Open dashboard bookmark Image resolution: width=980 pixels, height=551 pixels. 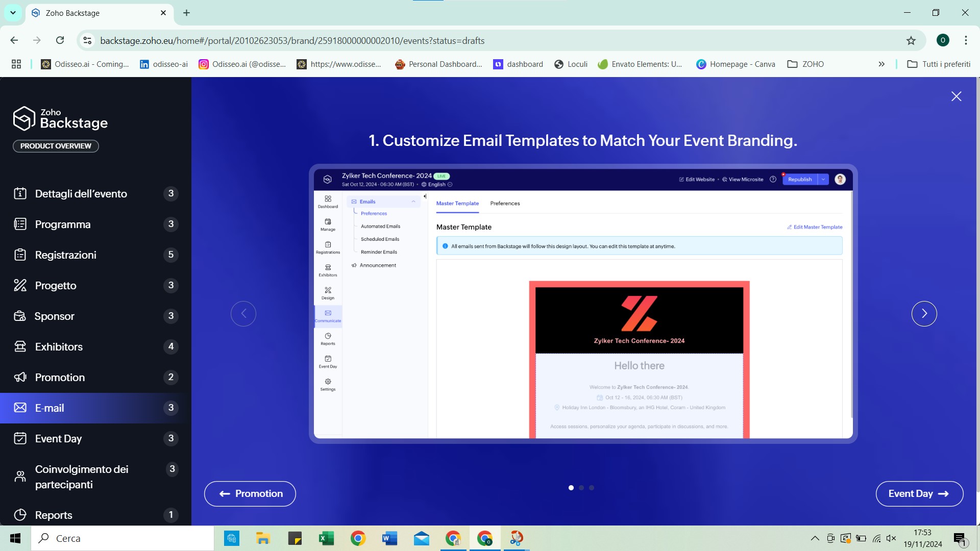pyautogui.click(x=518, y=64)
